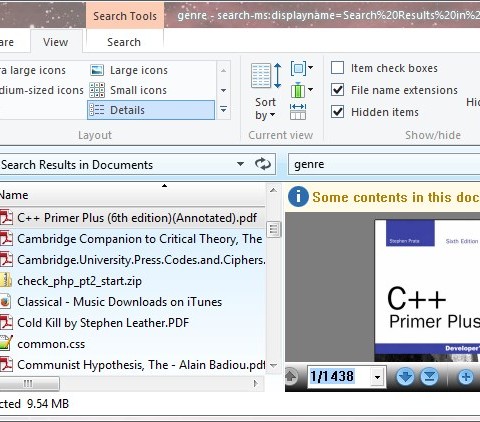Open the address bar history dropdown
Image resolution: width=480 pixels, height=422 pixels.
point(240,164)
